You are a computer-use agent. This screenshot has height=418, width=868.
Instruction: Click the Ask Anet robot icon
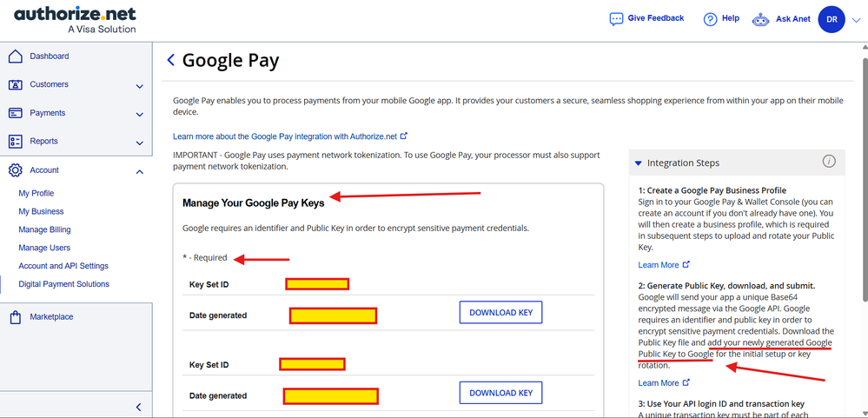point(760,19)
